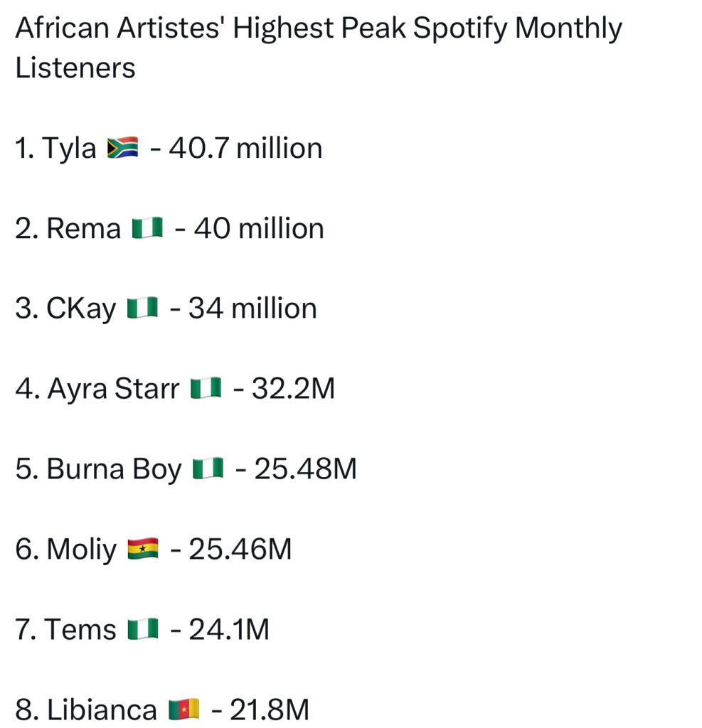Screen dimensions: 702x728
Task: Tap the name Tyla in the list
Action: (x=70, y=149)
